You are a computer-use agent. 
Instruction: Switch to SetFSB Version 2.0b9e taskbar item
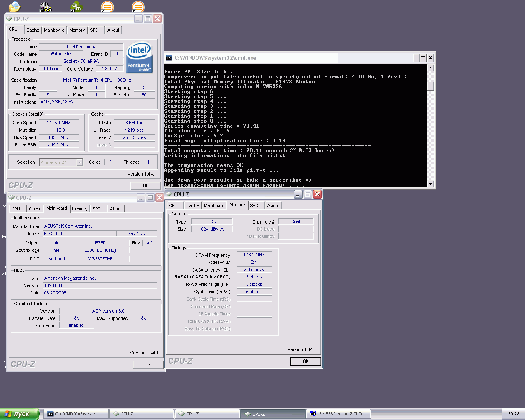tap(338, 414)
